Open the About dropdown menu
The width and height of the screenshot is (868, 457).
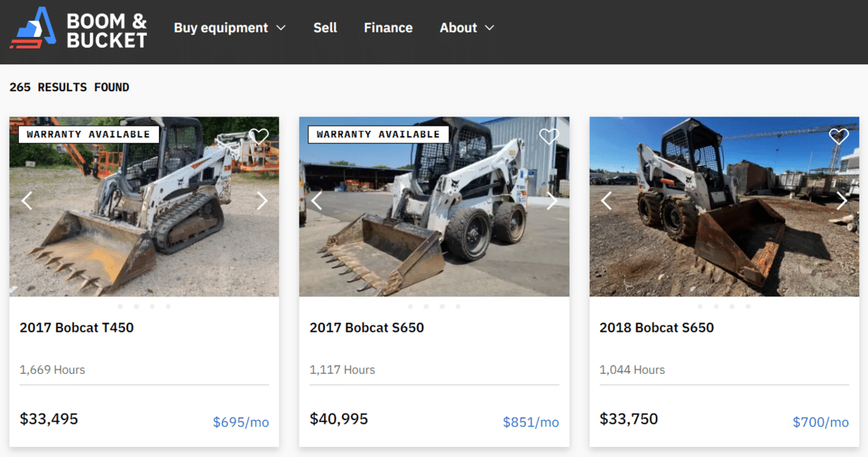467,28
